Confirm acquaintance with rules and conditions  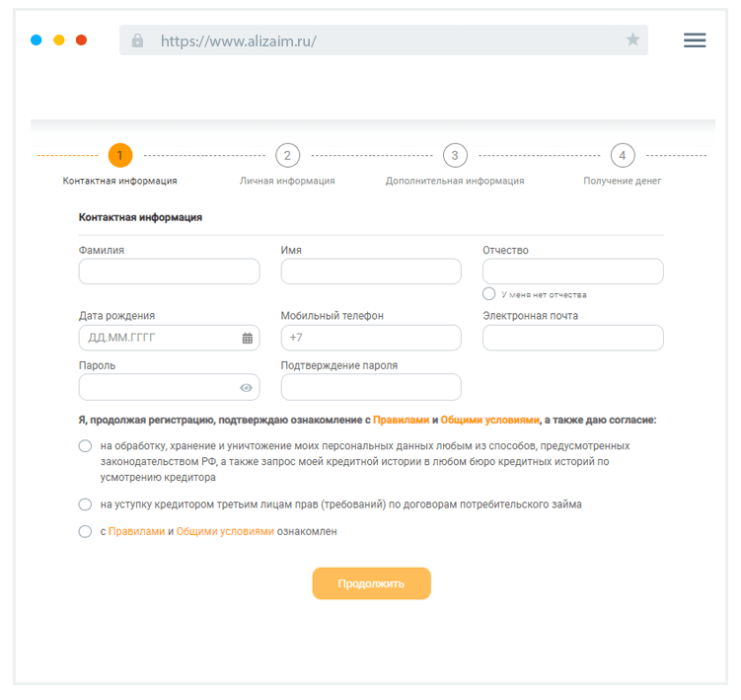[85, 531]
